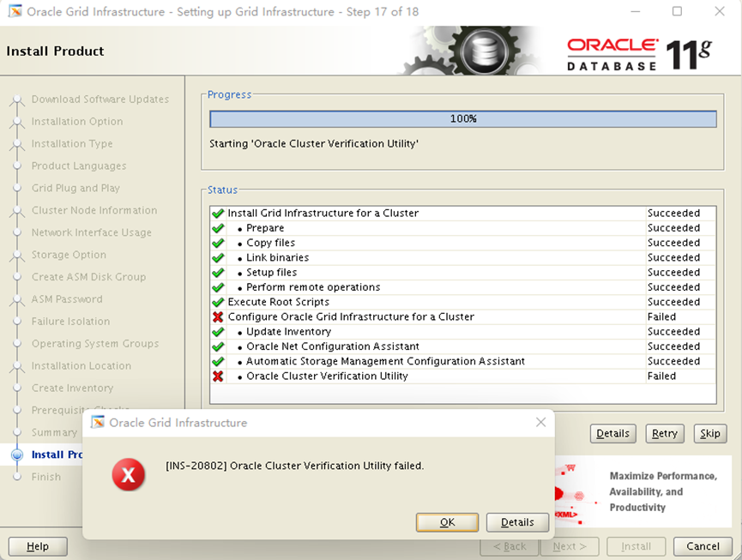Skip the failed Cluster Verification step
The image size is (742, 560).
click(709, 433)
